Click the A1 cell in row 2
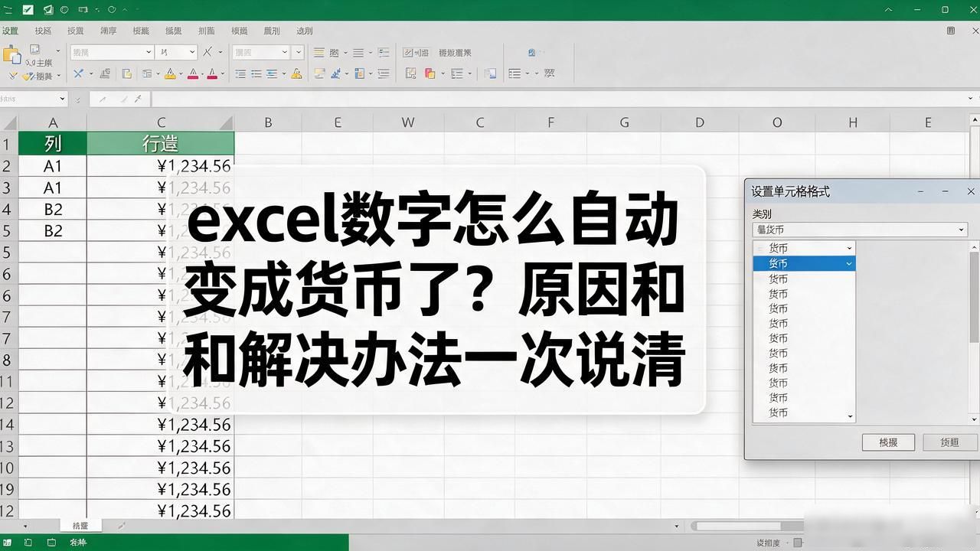980x551 pixels. [x=53, y=166]
